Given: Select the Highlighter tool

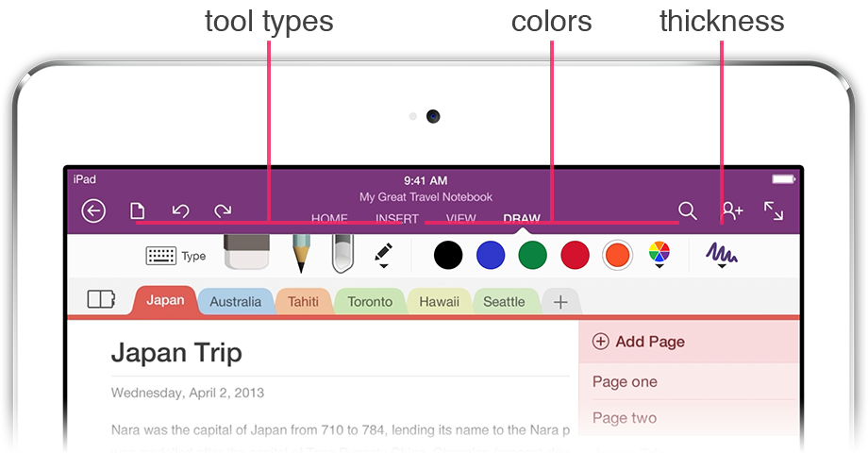Looking at the screenshot, I should tap(342, 254).
